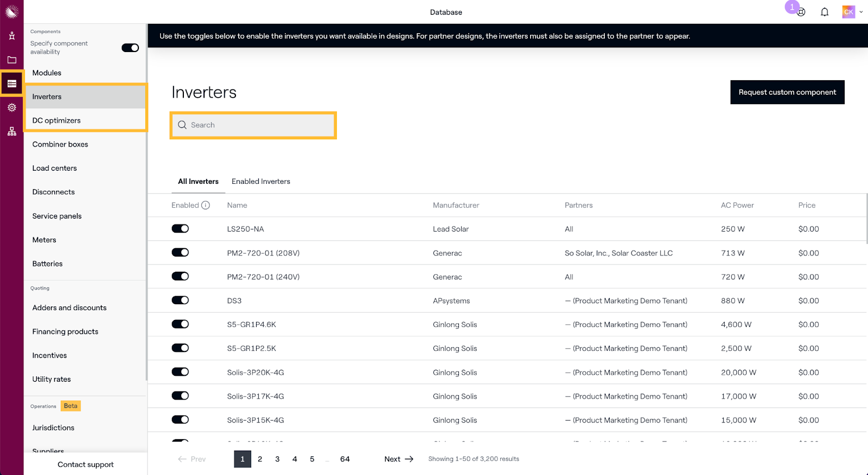Screen dimensions: 868x475
Task: Go to page 3
Action: coord(277,459)
